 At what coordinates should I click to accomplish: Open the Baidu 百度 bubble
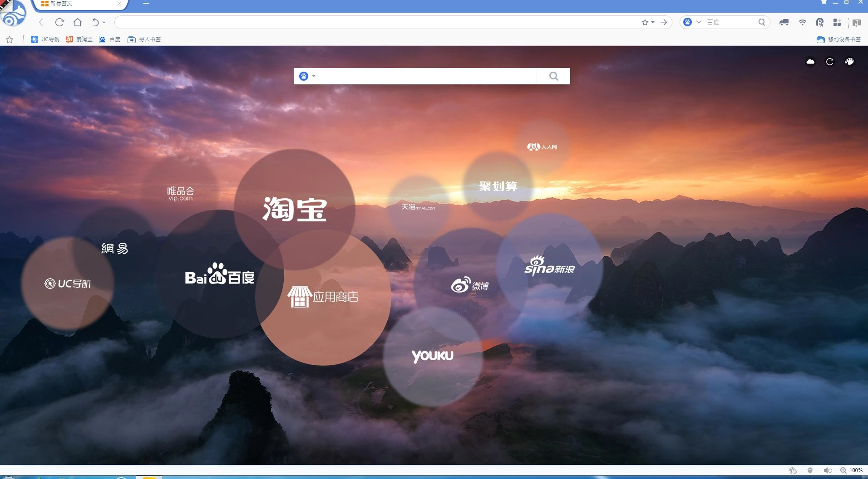click(220, 274)
